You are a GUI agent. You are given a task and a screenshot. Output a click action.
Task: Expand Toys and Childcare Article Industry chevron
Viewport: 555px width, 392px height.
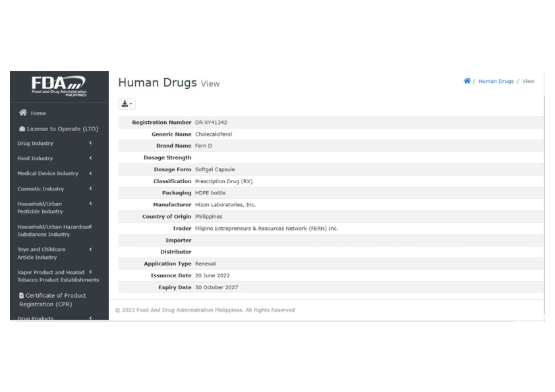click(90, 250)
